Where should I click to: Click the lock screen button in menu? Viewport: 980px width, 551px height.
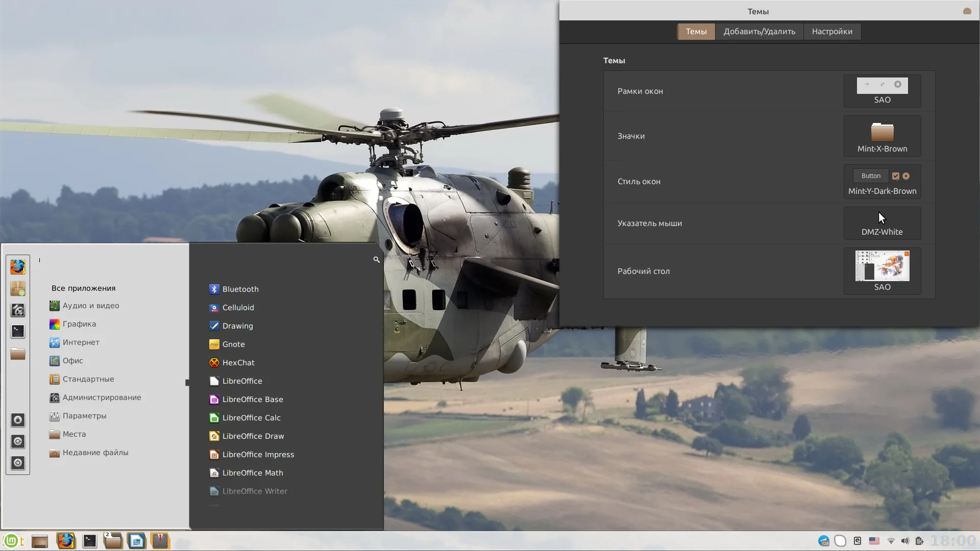pos(18,420)
